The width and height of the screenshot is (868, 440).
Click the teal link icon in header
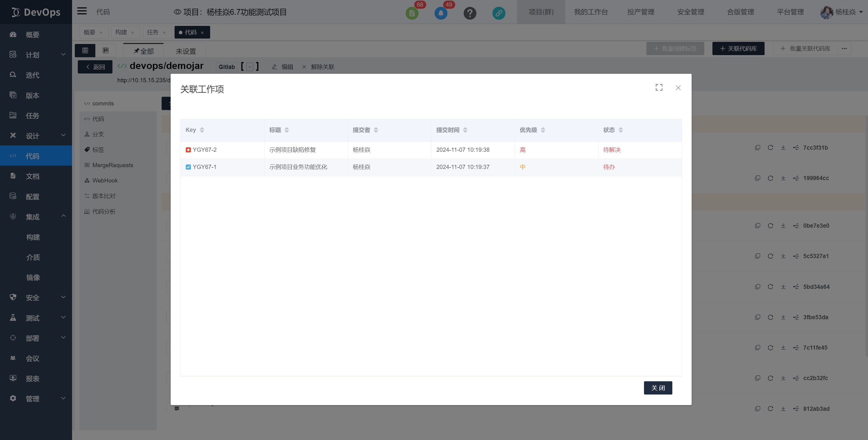click(499, 13)
